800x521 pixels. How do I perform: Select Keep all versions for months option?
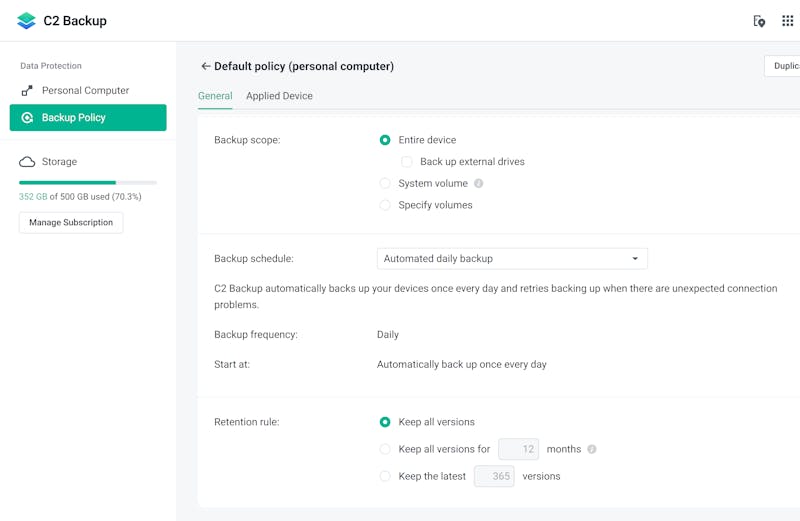[x=385, y=449]
